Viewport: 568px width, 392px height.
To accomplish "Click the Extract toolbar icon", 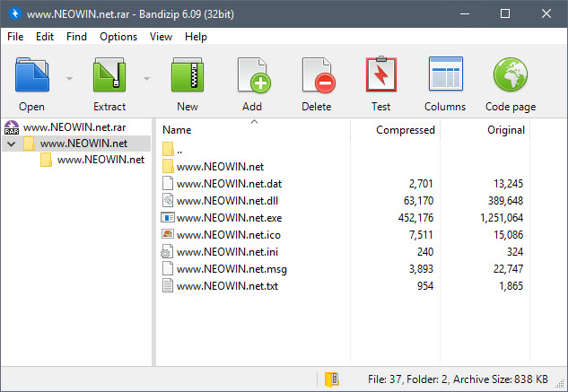I will 109,74.
